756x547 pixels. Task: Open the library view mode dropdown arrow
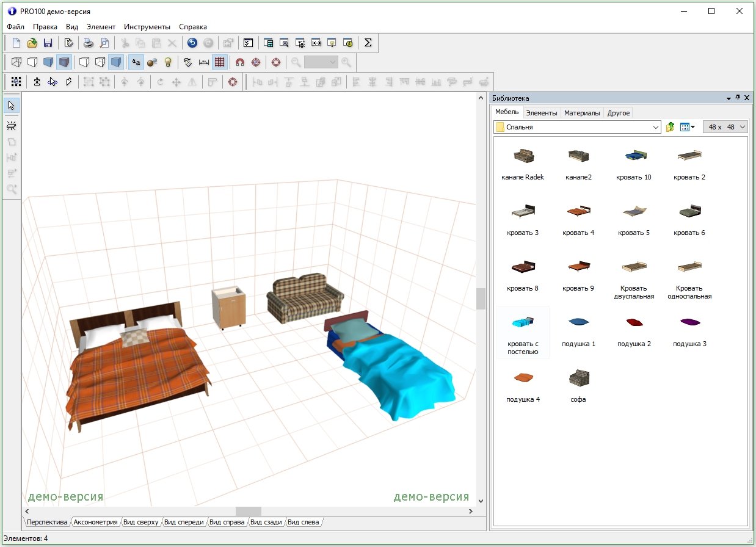pyautogui.click(x=693, y=127)
